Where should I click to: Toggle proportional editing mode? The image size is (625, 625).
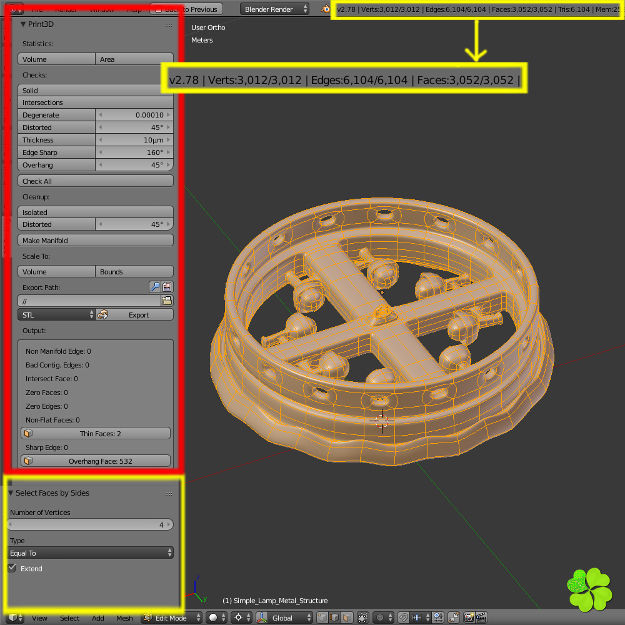[x=383, y=617]
